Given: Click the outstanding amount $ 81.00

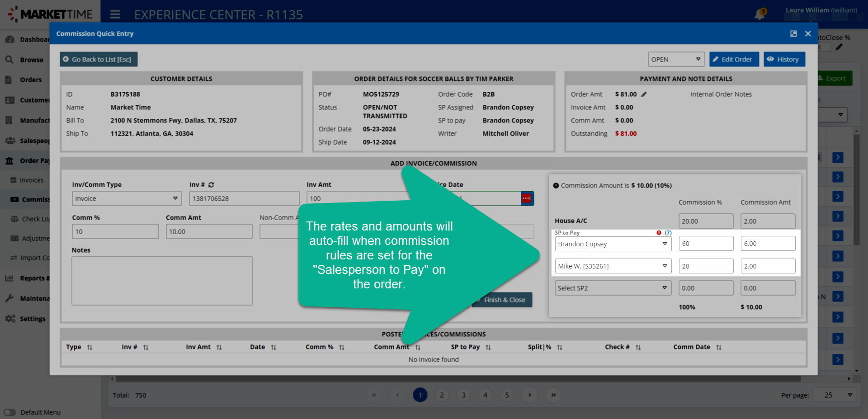Looking at the screenshot, I should (x=626, y=134).
